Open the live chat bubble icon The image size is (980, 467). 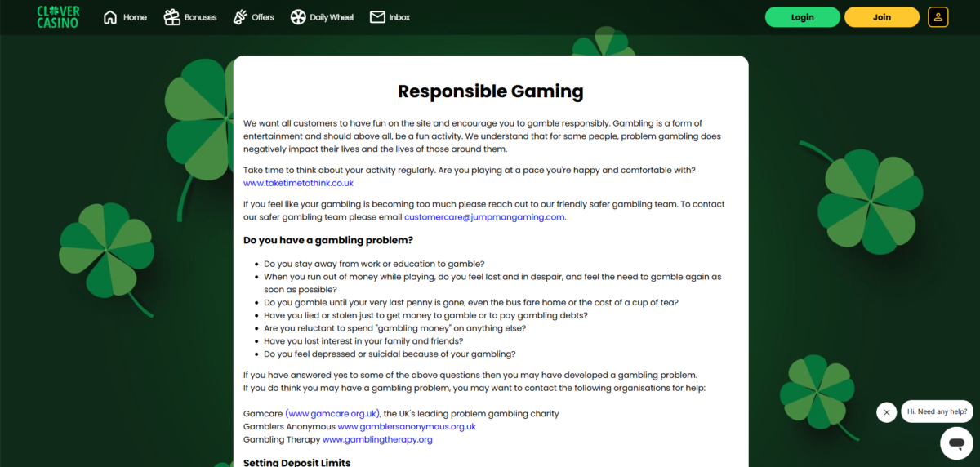pos(956,443)
